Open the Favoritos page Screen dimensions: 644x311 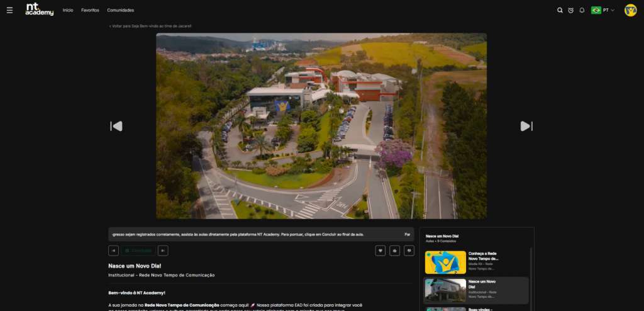[90, 10]
